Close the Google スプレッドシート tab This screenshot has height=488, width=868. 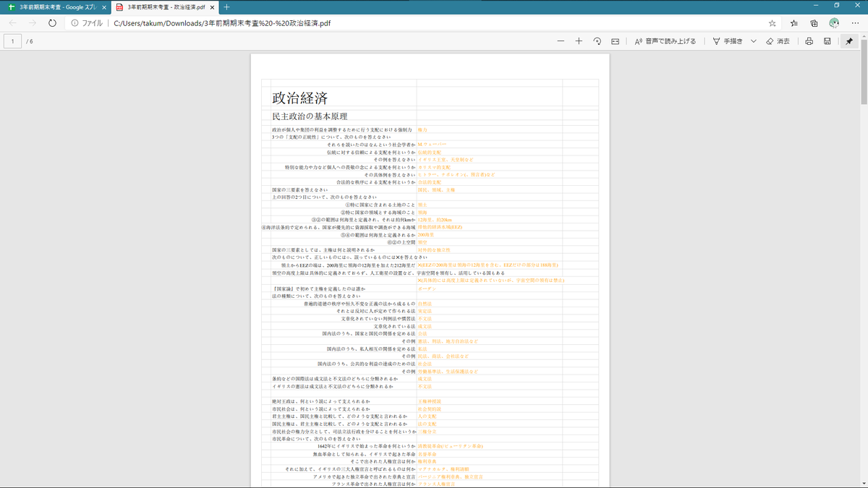click(103, 7)
